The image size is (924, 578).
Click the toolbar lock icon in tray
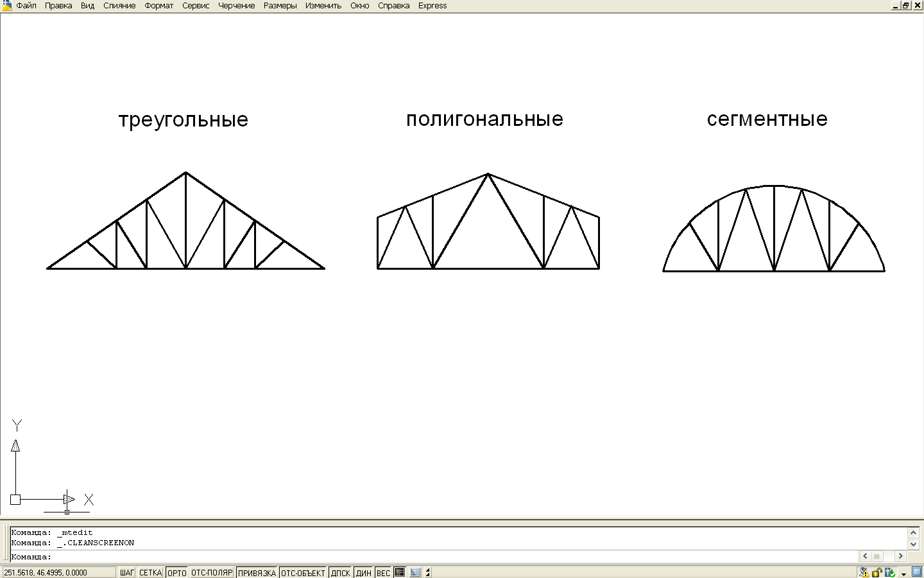pyautogui.click(x=877, y=573)
